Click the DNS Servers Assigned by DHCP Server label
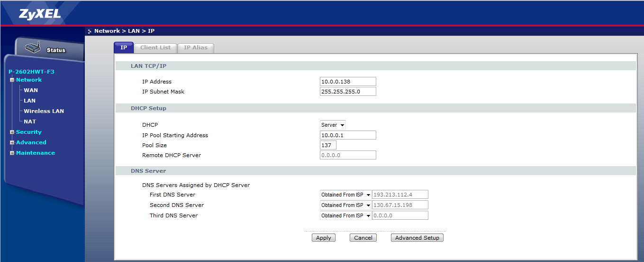Viewport: 644px width, 262px height. 196,185
